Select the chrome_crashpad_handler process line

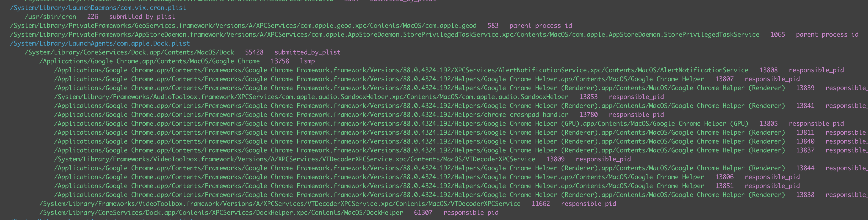(311, 115)
